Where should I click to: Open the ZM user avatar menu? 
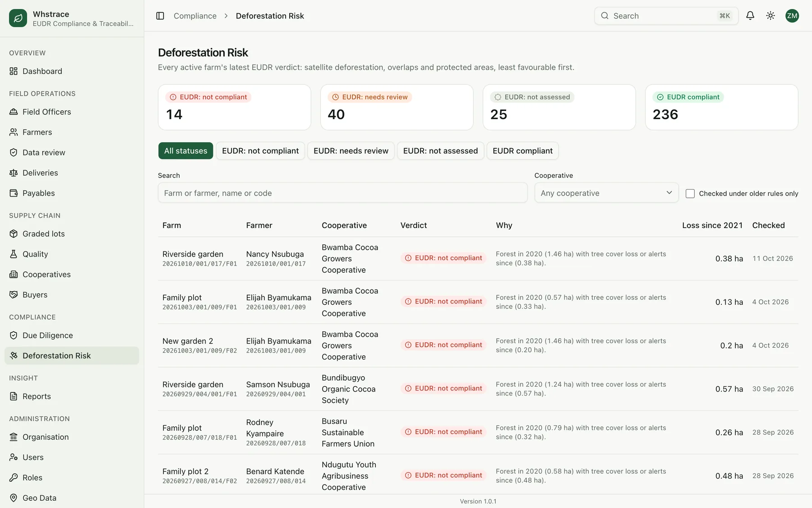(x=792, y=16)
